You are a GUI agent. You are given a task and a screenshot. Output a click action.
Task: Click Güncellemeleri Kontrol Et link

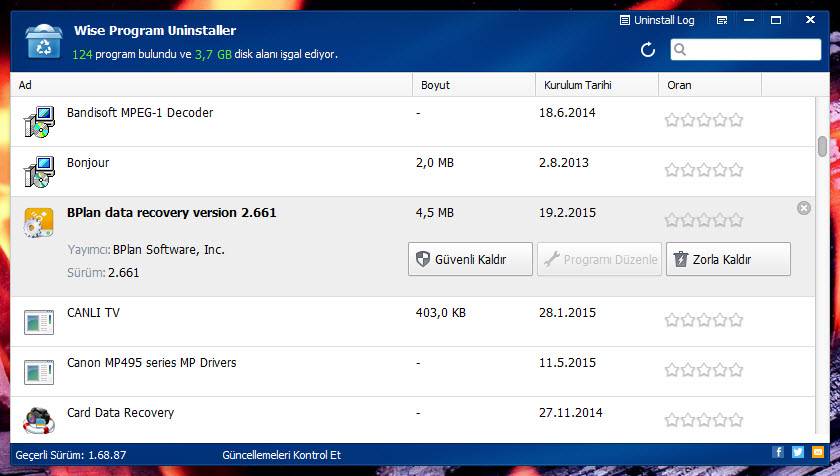[x=281, y=455]
